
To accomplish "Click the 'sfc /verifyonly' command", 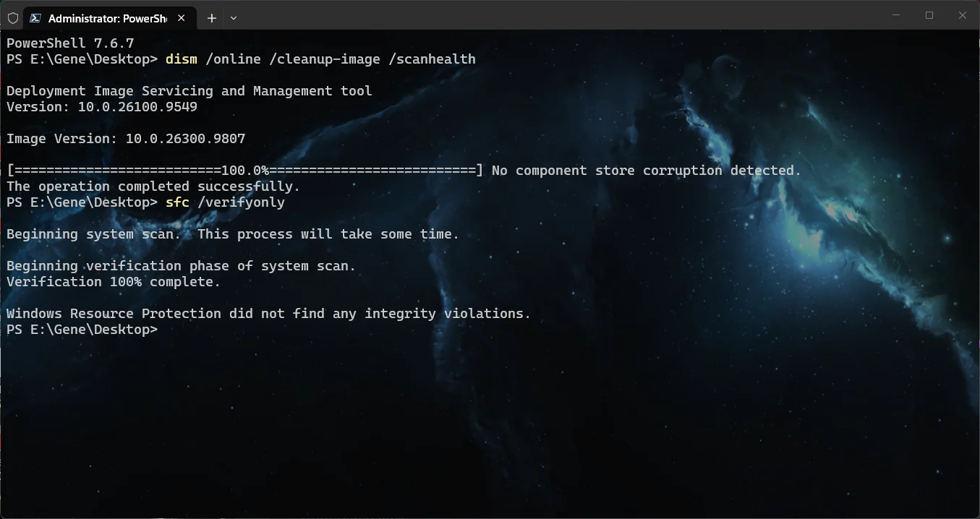I will 225,202.
